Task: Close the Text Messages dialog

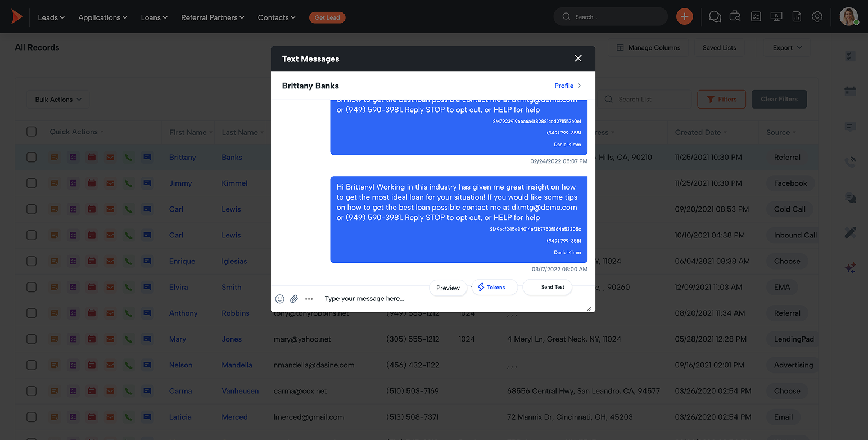Action: [578, 59]
